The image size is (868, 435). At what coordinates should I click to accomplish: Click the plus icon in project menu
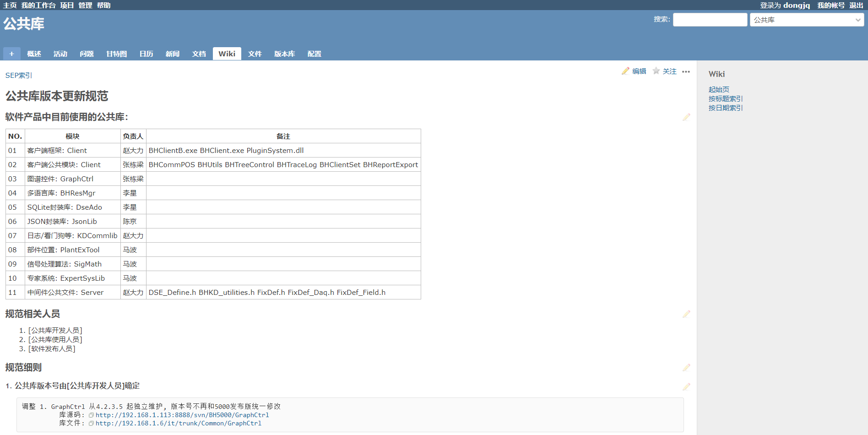pos(11,54)
